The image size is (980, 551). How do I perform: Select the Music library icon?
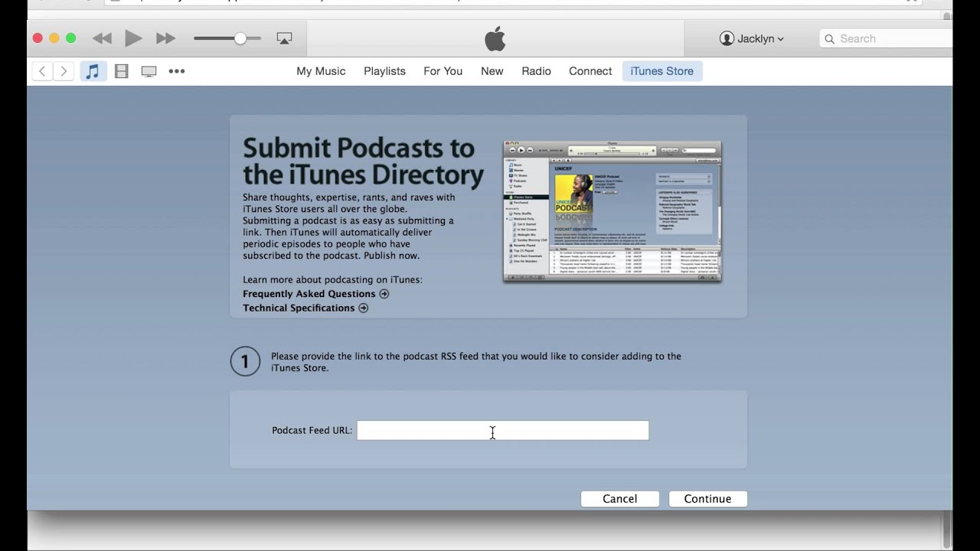click(x=93, y=71)
